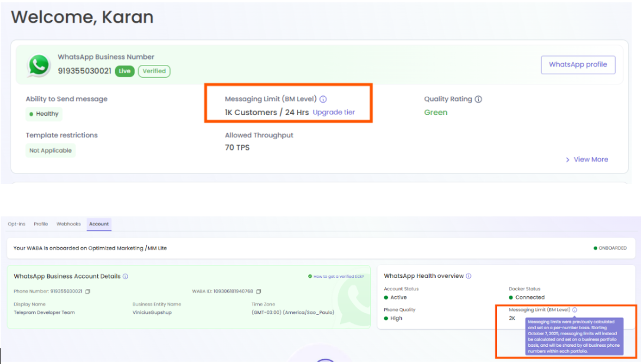
Task: Click the Telepromo Developer Team display name
Action: pyautogui.click(x=44, y=313)
